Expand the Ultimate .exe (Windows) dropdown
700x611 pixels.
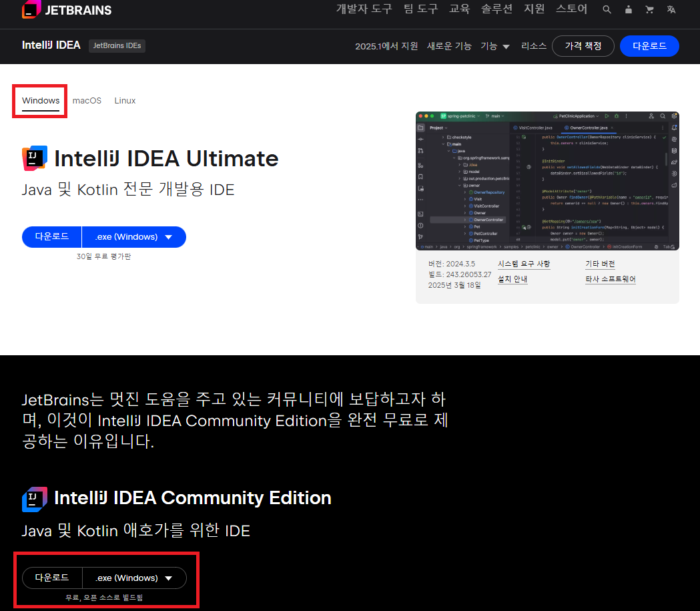(134, 236)
